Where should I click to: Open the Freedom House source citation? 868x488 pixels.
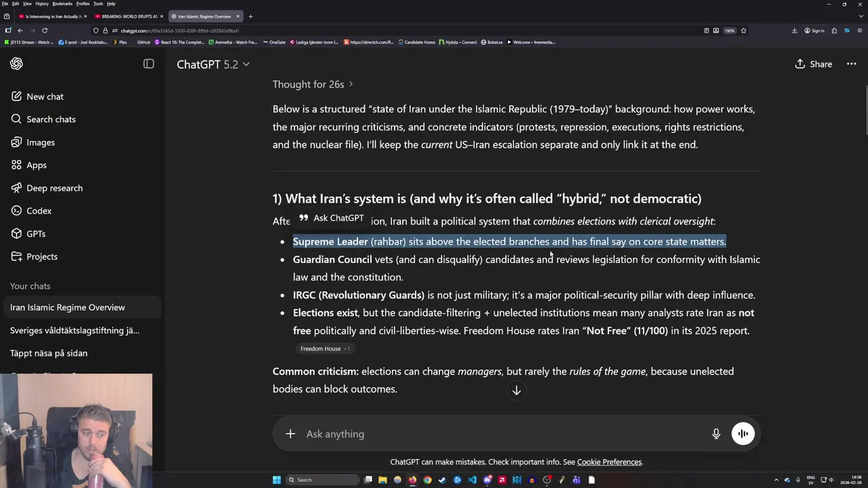coord(325,348)
